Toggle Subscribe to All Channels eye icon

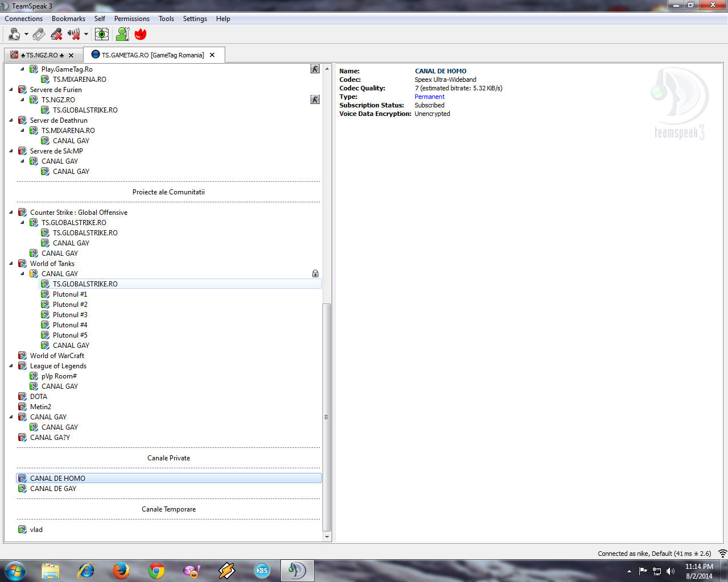coord(102,35)
